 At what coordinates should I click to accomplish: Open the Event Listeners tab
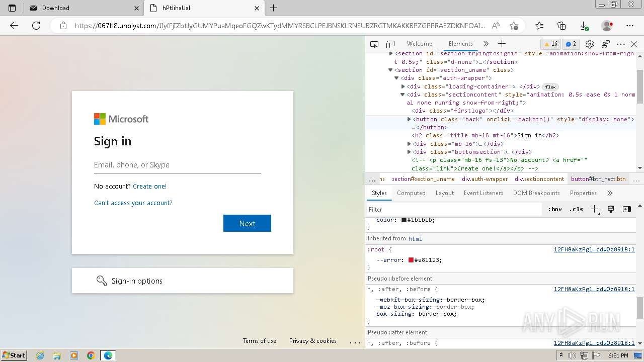tap(484, 193)
